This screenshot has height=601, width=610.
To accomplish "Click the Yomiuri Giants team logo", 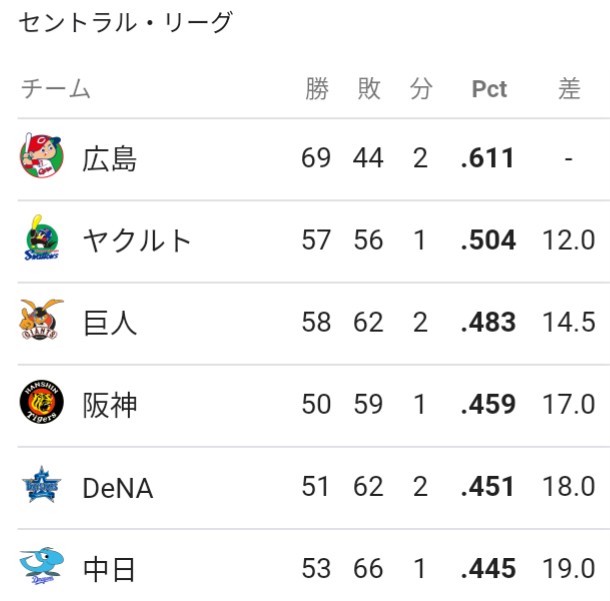I will [x=42, y=319].
